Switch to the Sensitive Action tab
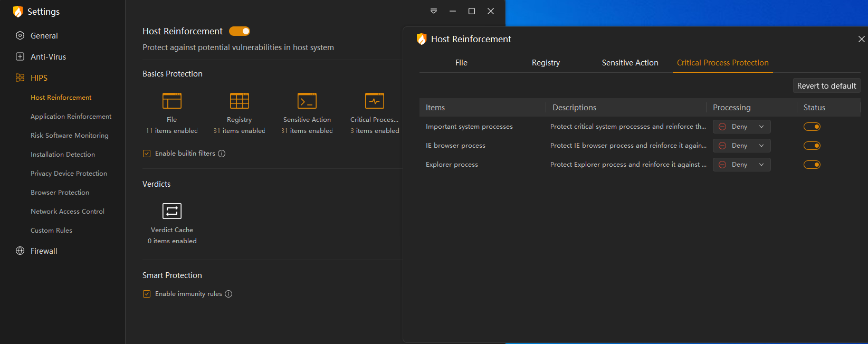This screenshot has height=344, width=868. 629,63
